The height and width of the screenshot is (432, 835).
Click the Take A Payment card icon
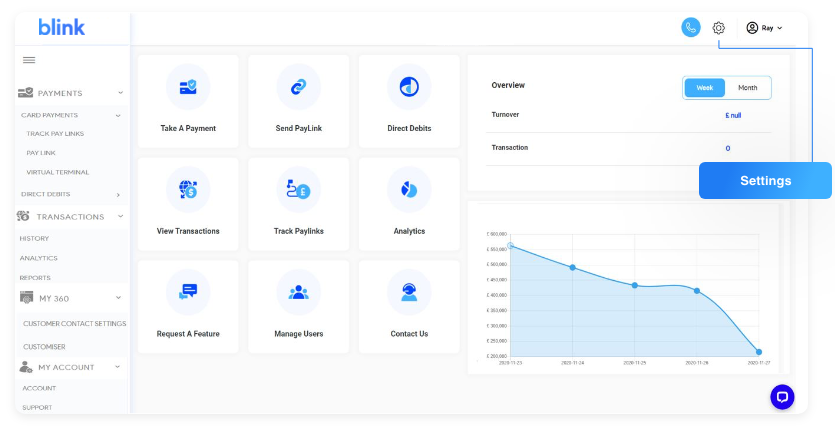click(x=188, y=86)
